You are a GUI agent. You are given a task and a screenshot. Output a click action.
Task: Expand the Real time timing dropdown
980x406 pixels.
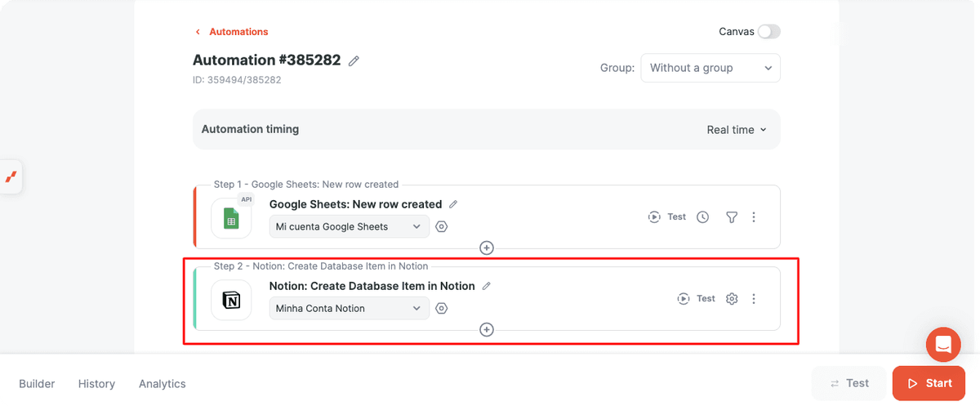tap(737, 129)
